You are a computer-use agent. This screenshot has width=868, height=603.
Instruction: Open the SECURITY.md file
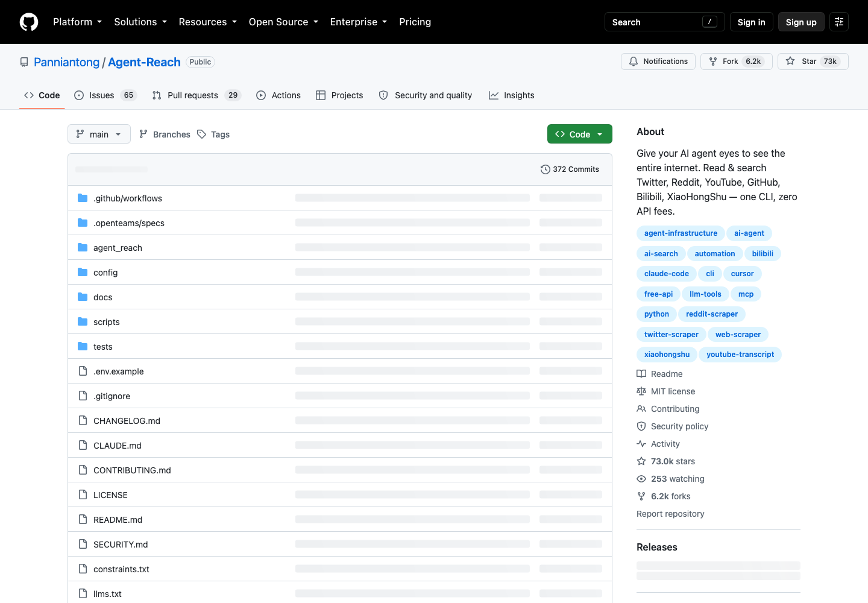coord(121,545)
